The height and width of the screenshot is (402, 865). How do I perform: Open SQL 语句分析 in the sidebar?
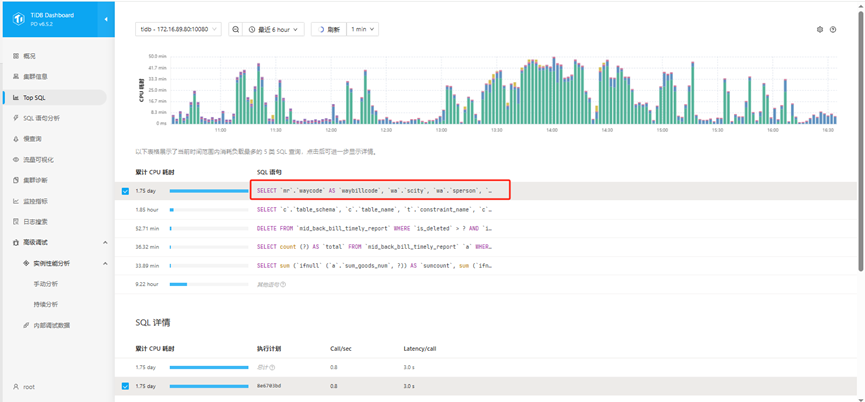[41, 118]
